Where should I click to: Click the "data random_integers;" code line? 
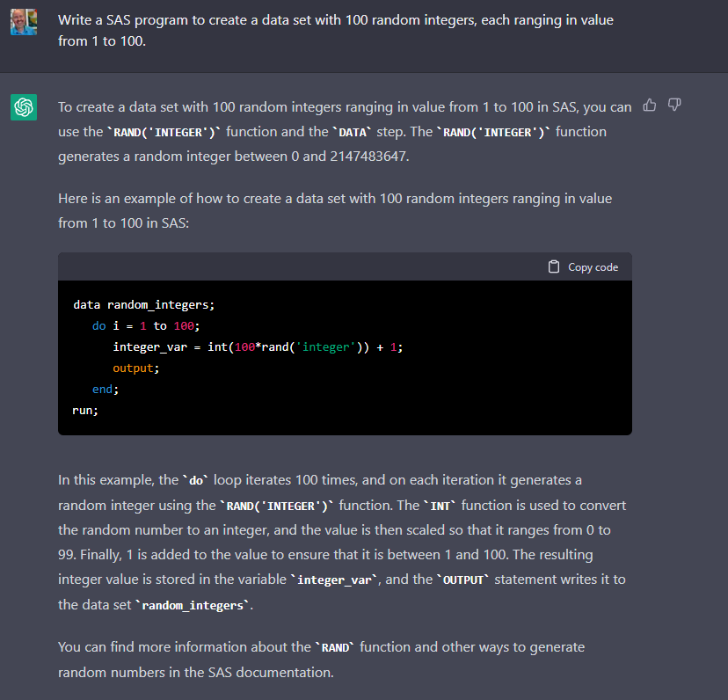coord(143,305)
